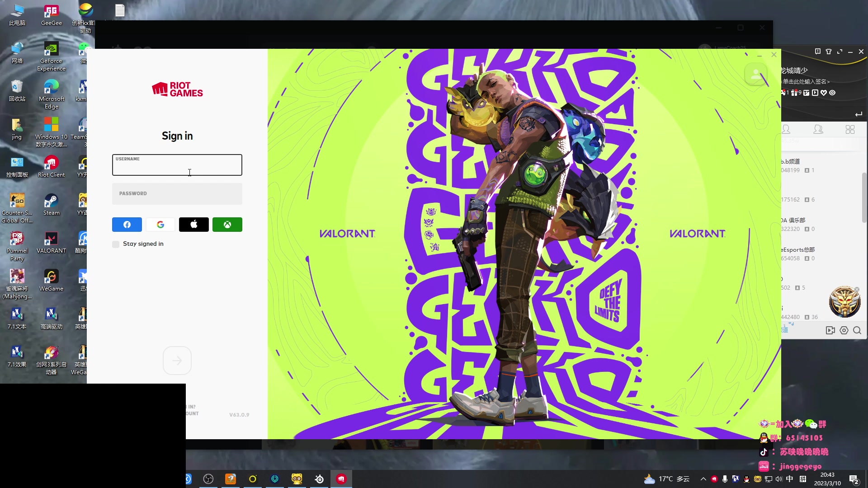Open the Pummel Party desktop shortcut
This screenshot has height=488, width=868.
click(17, 247)
